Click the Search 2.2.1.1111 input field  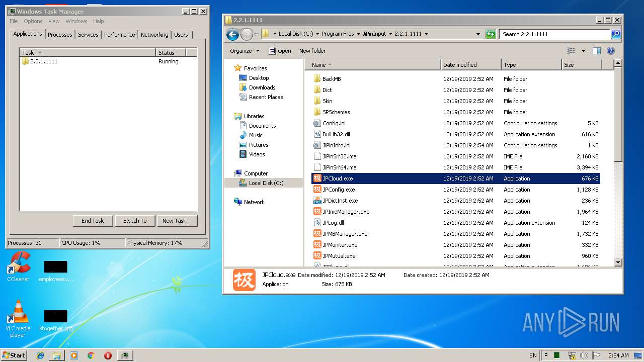point(554,34)
